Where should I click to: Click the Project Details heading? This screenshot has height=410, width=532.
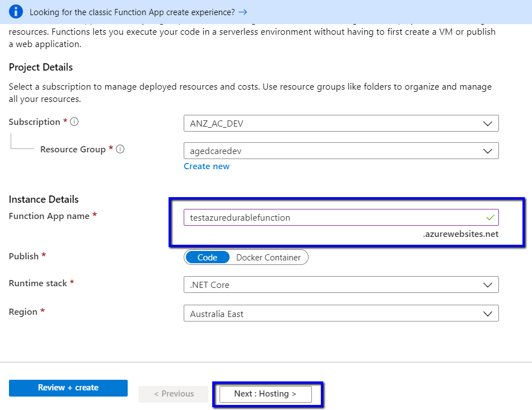pyautogui.click(x=41, y=67)
